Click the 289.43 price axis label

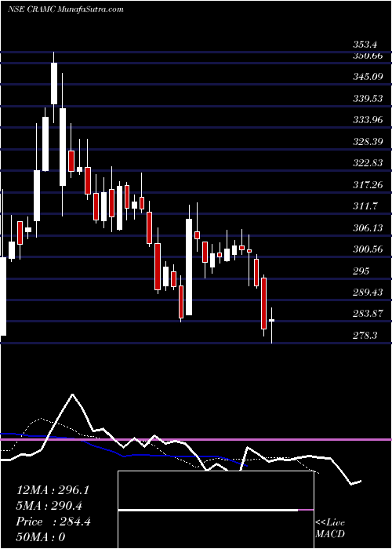(x=368, y=293)
